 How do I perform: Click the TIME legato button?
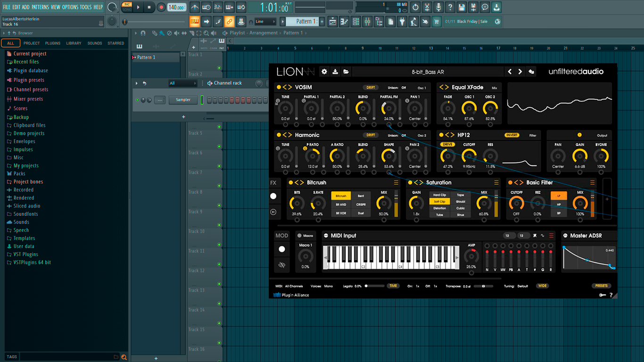point(393,286)
